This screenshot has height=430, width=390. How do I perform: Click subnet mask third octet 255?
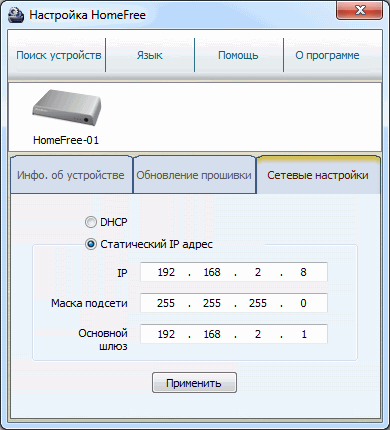[258, 303]
